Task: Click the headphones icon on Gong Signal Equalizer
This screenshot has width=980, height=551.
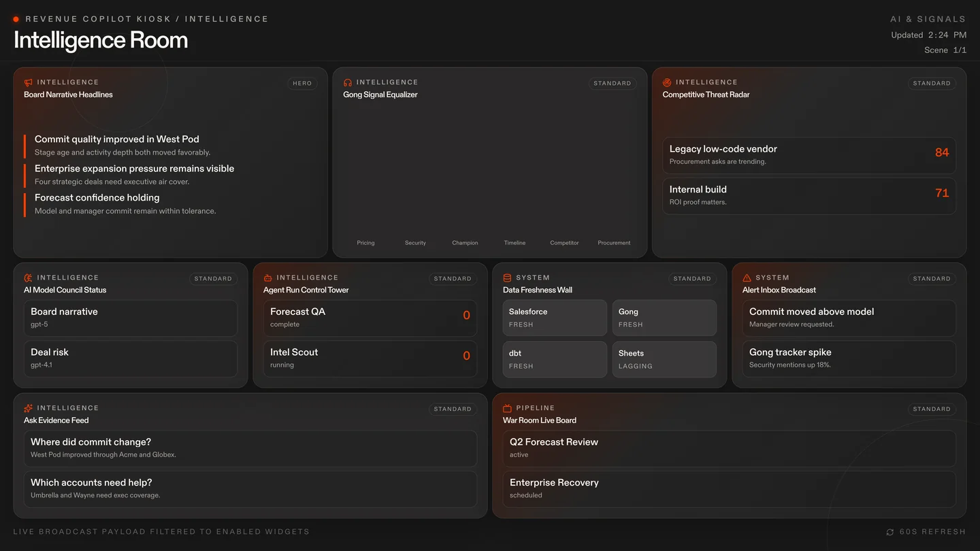Action: (x=348, y=82)
